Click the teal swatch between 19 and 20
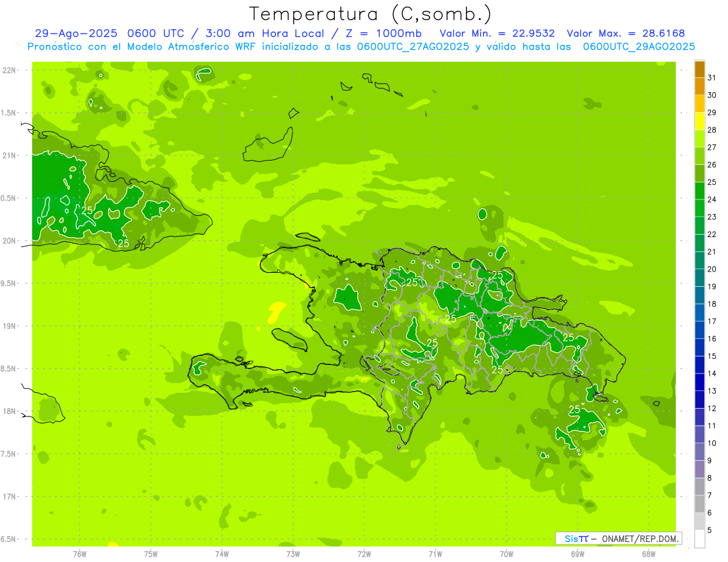Viewport: 728px width, 562px height. [699, 278]
